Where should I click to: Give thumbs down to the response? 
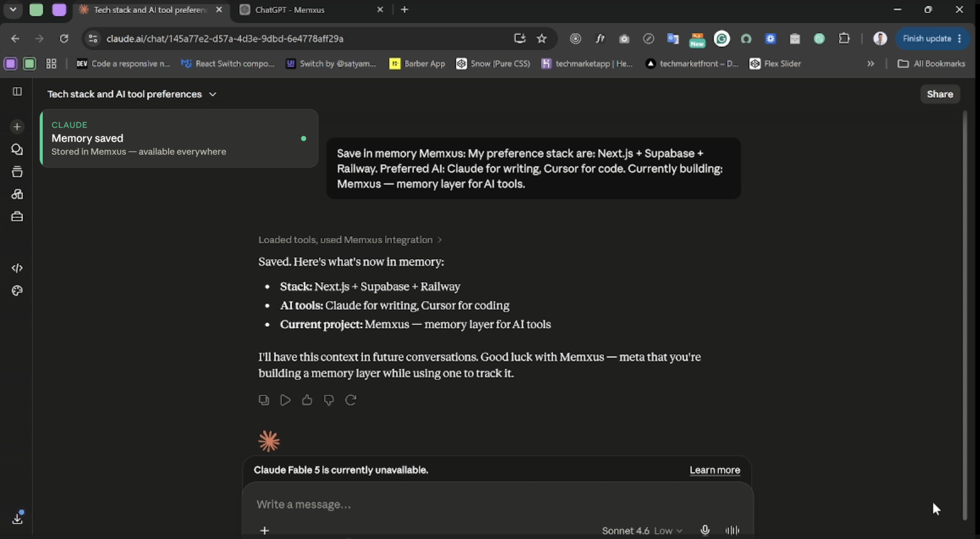(329, 400)
